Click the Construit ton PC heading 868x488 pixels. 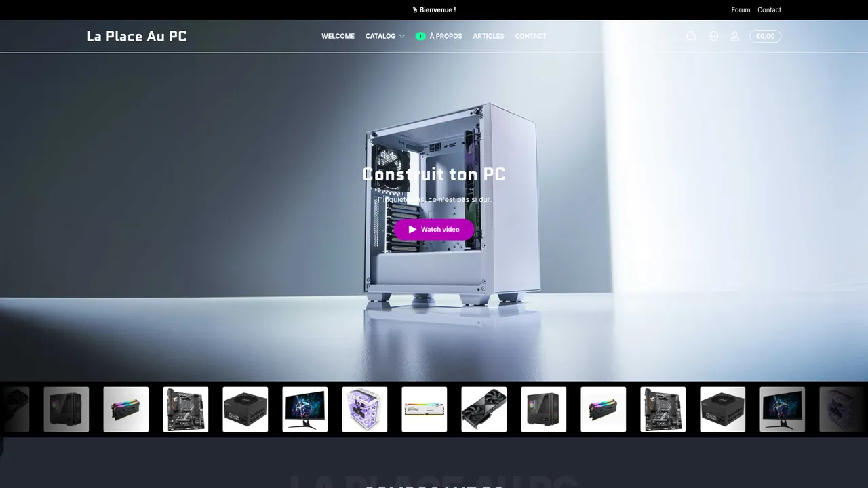point(434,174)
